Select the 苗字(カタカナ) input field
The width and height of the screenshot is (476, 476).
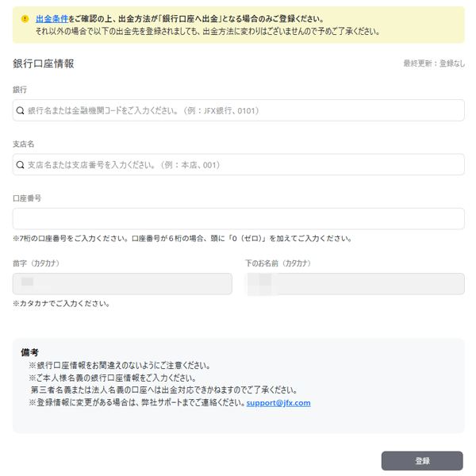click(122, 284)
